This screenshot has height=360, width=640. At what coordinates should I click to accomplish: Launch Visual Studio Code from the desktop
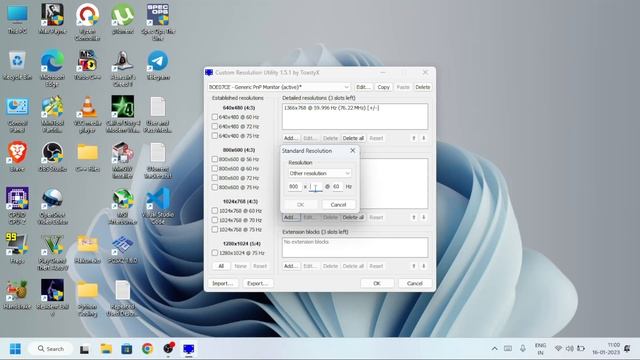pos(158,206)
